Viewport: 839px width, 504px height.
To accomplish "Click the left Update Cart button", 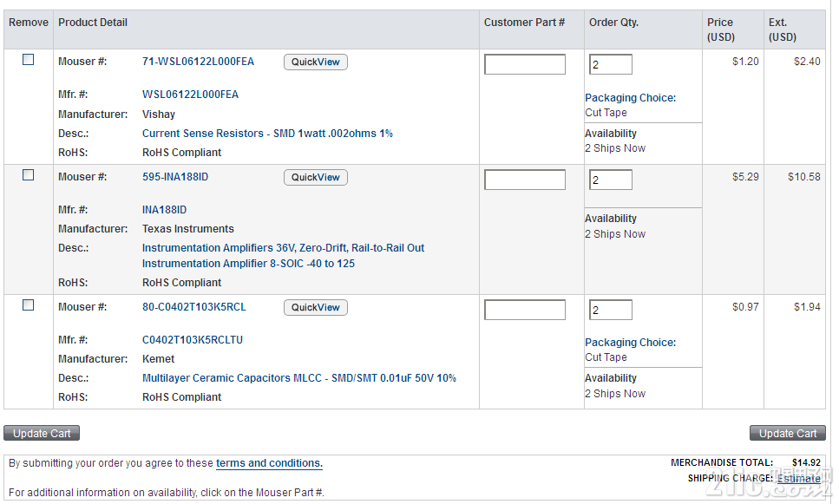I will (42, 433).
